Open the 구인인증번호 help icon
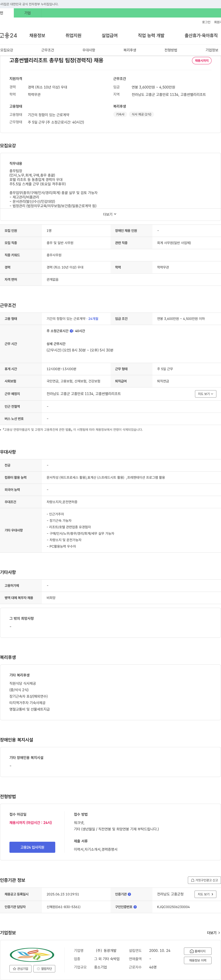 point(135,907)
